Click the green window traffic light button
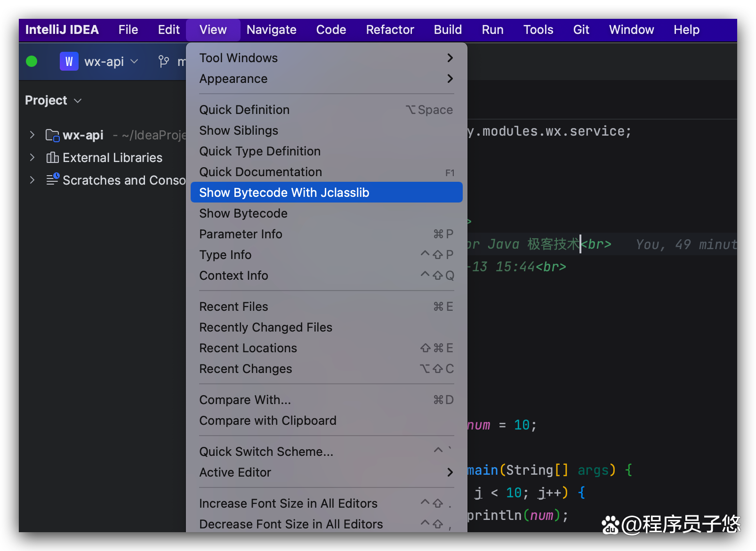 point(32,61)
